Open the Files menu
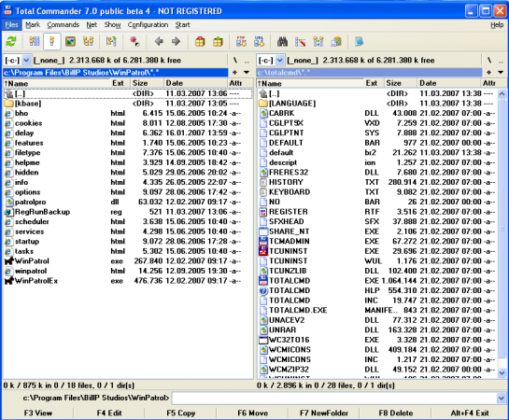The image size is (509, 420). click(x=11, y=25)
